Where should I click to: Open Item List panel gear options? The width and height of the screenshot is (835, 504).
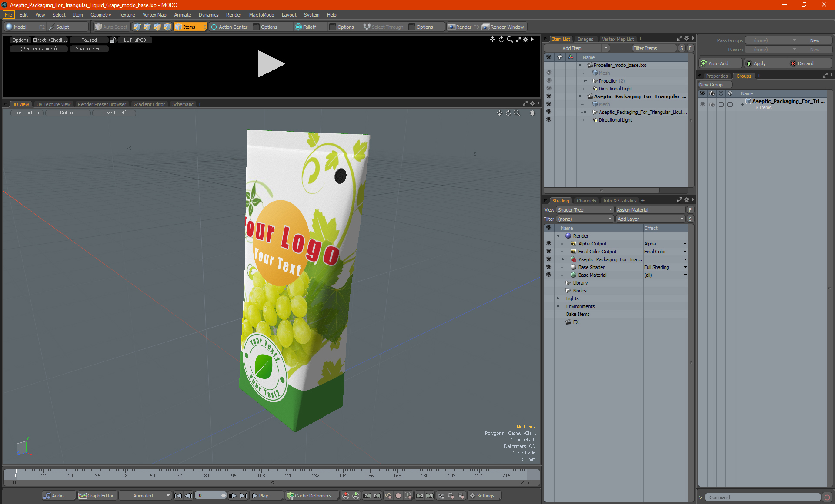coord(687,39)
